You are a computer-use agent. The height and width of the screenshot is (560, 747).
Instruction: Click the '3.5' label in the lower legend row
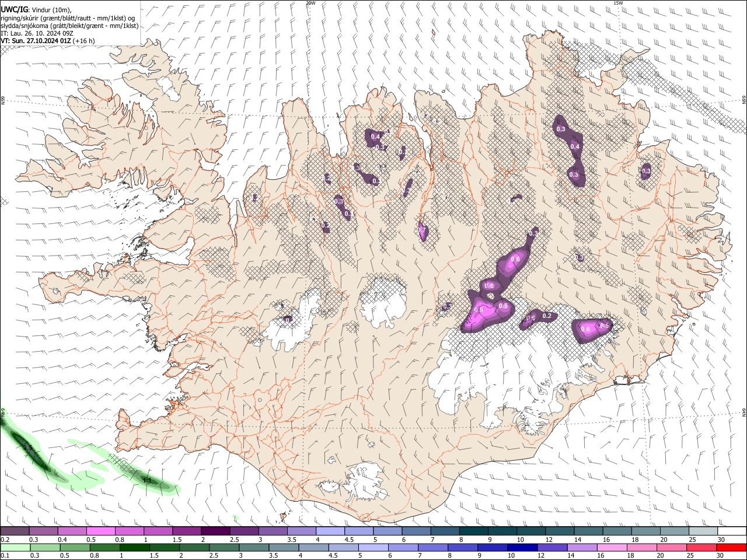pos(273,555)
